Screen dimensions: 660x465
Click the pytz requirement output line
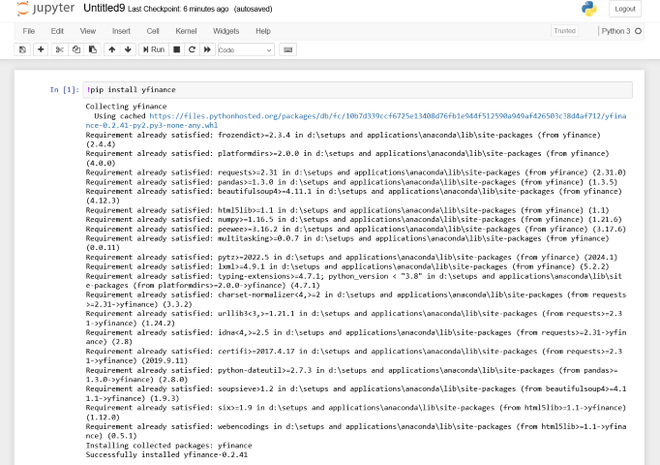click(x=351, y=257)
